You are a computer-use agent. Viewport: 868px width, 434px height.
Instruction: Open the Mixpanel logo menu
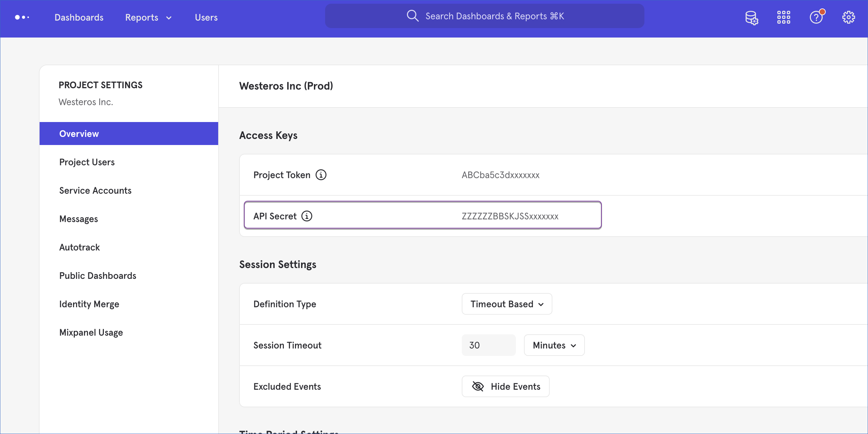pyautogui.click(x=22, y=17)
